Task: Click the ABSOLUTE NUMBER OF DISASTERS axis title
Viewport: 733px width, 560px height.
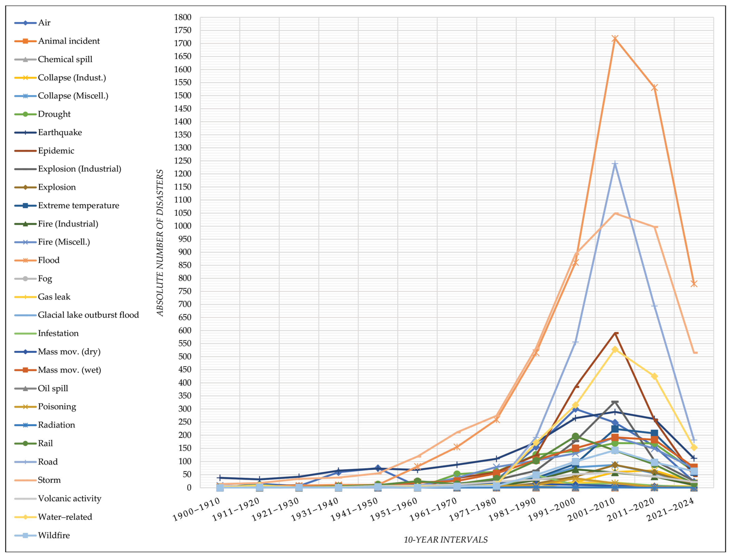Action: (x=160, y=243)
